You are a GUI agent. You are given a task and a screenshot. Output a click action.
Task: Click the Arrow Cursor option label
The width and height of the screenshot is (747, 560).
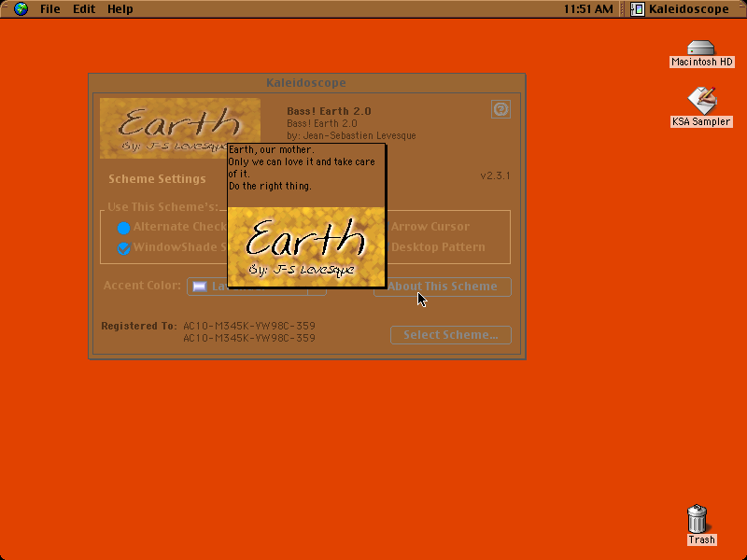point(430,227)
